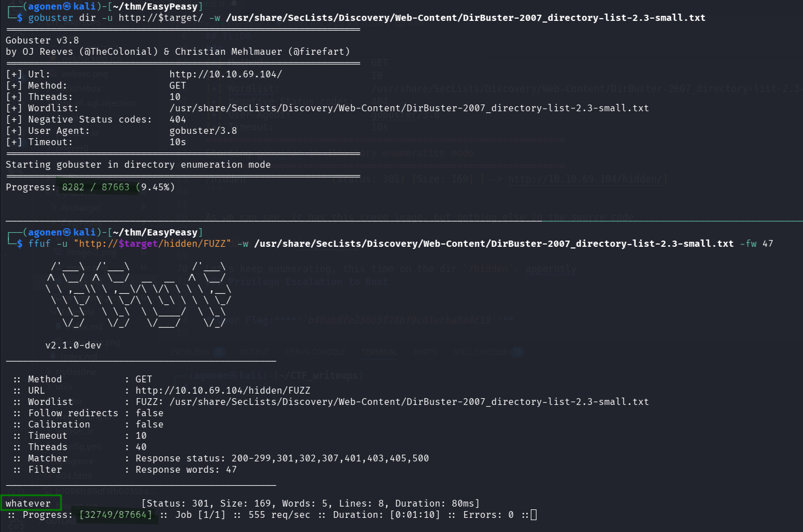Switch to the OUTPUT tab
Screen dimensions: 803x532
click(x=255, y=351)
